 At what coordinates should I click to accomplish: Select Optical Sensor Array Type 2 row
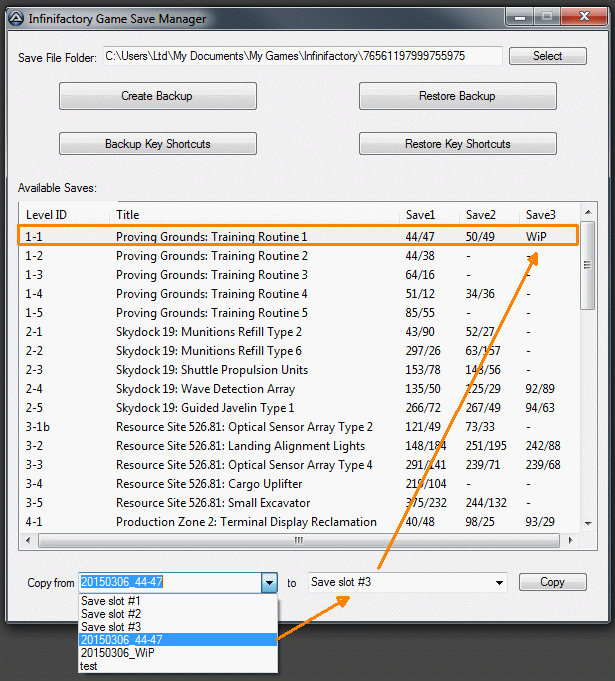298,427
